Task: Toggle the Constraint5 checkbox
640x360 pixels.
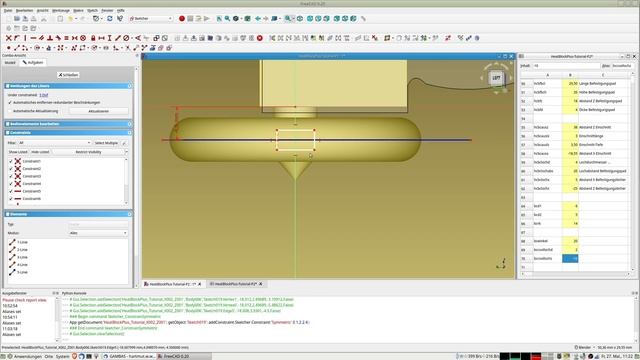Action: click(x=11, y=191)
